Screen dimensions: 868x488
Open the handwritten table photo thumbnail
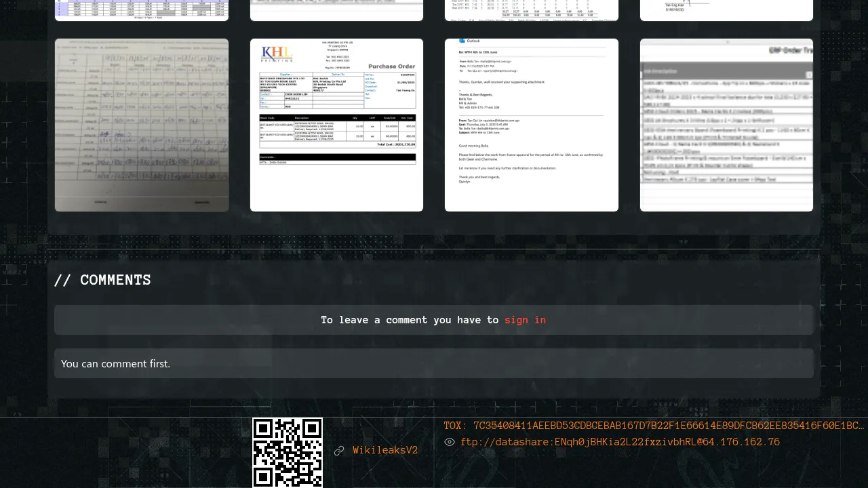(x=142, y=125)
